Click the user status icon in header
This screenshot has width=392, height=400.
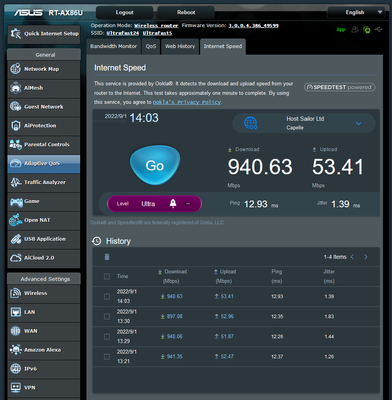355,30
